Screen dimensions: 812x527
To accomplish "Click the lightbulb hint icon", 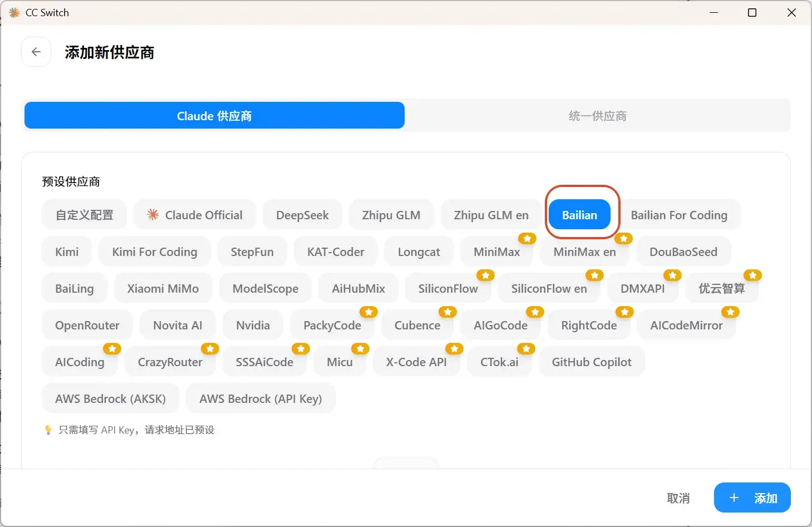I will tap(48, 430).
